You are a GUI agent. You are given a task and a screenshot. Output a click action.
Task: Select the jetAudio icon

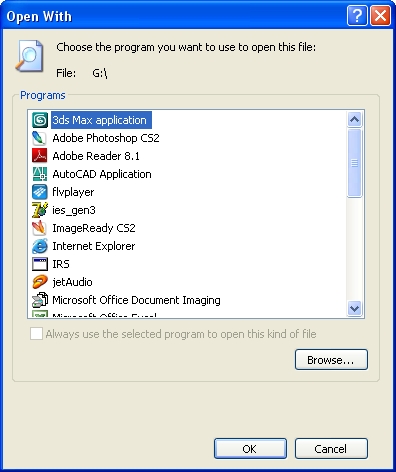pos(40,282)
